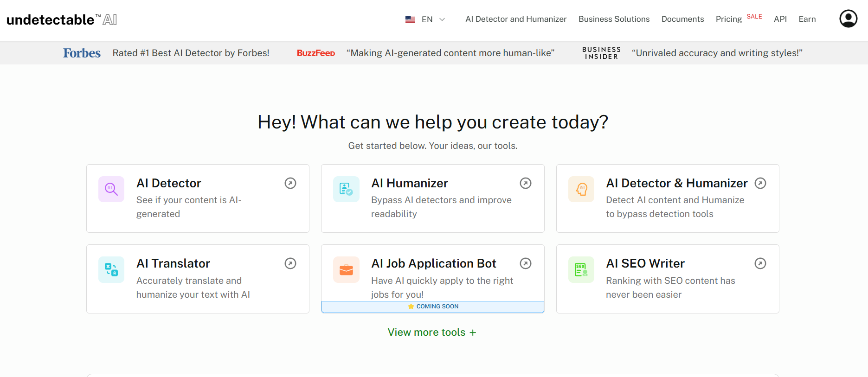This screenshot has height=377, width=868.
Task: Expand the View more tools list
Action: (431, 332)
